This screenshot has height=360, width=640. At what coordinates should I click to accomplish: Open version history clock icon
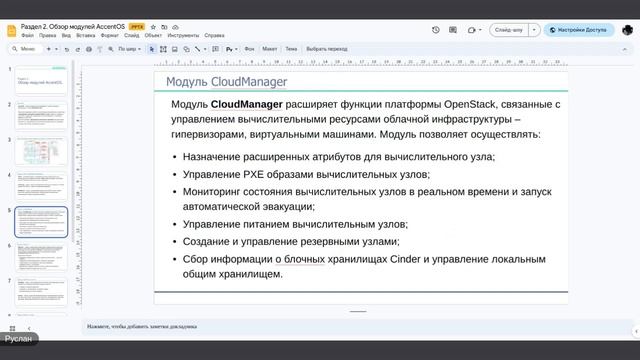[x=436, y=30]
